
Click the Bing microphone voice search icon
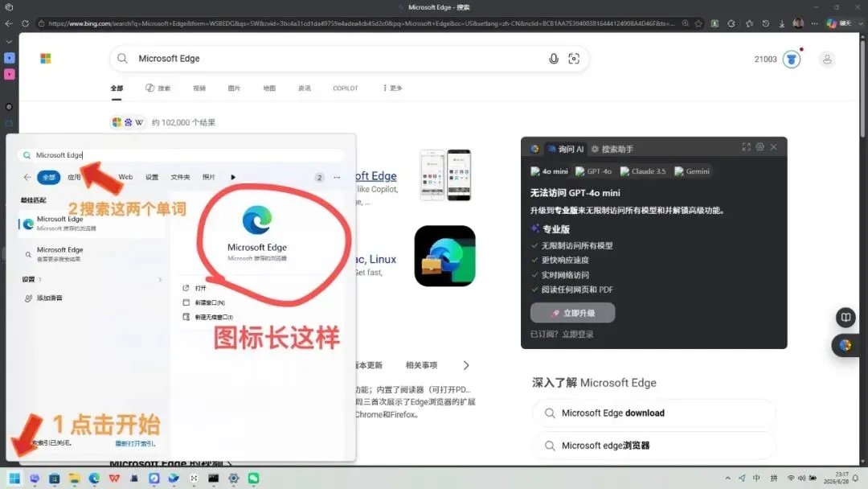[x=554, y=59]
